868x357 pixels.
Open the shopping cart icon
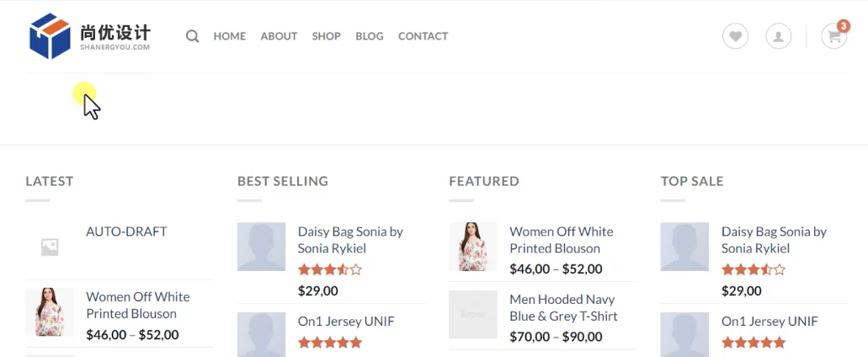(833, 36)
